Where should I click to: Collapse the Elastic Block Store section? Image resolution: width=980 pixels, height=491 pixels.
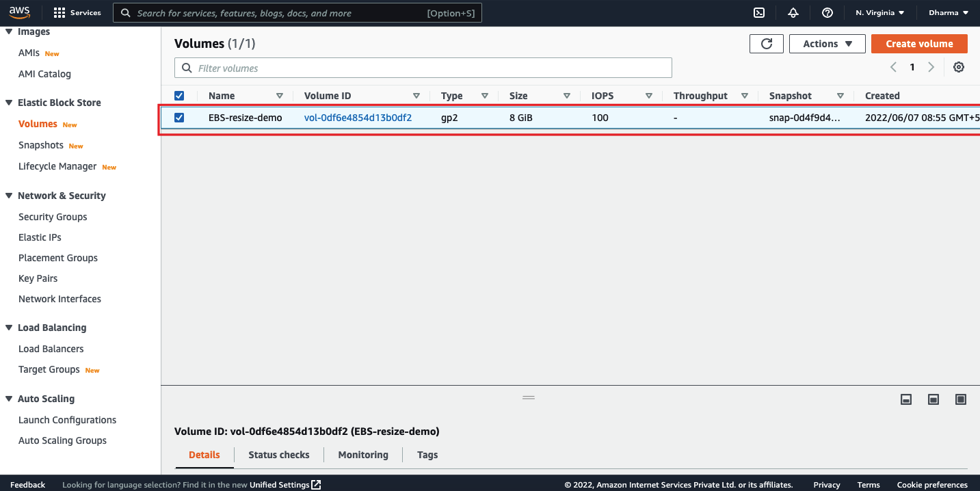pyautogui.click(x=9, y=103)
